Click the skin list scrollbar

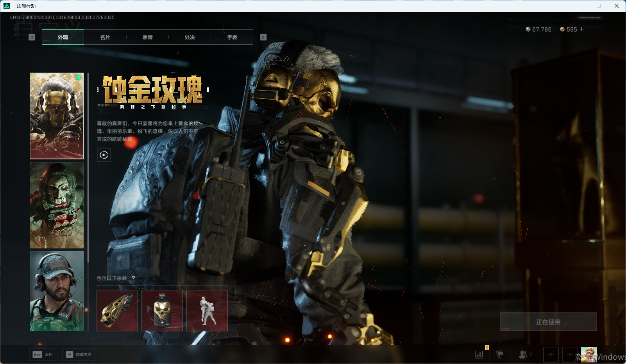(x=88, y=168)
